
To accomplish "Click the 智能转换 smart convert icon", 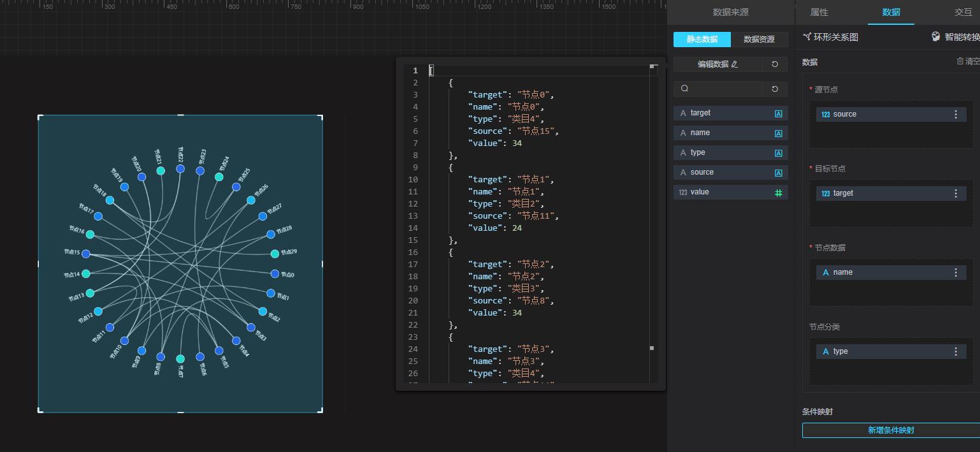I will (x=935, y=37).
